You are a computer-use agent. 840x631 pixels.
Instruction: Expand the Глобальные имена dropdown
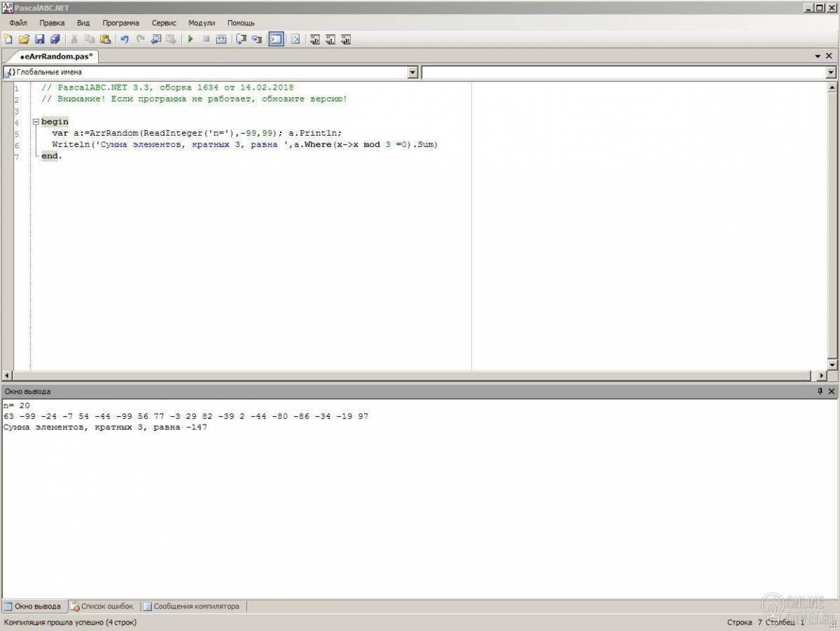(412, 72)
